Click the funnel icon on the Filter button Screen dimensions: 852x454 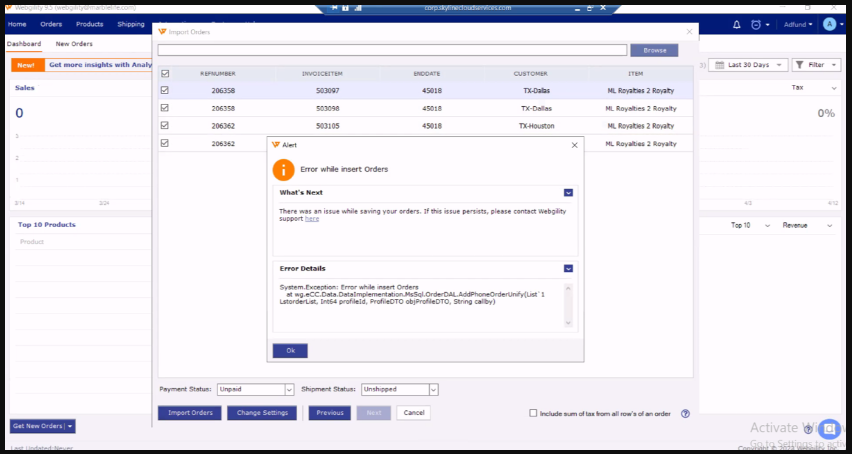tap(801, 65)
